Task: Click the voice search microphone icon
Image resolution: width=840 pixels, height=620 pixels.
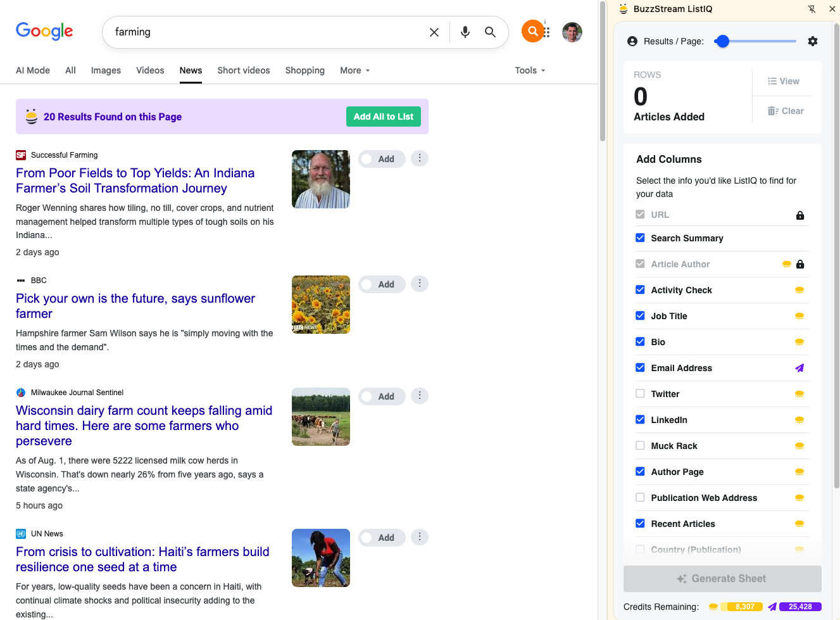Action: click(x=465, y=32)
